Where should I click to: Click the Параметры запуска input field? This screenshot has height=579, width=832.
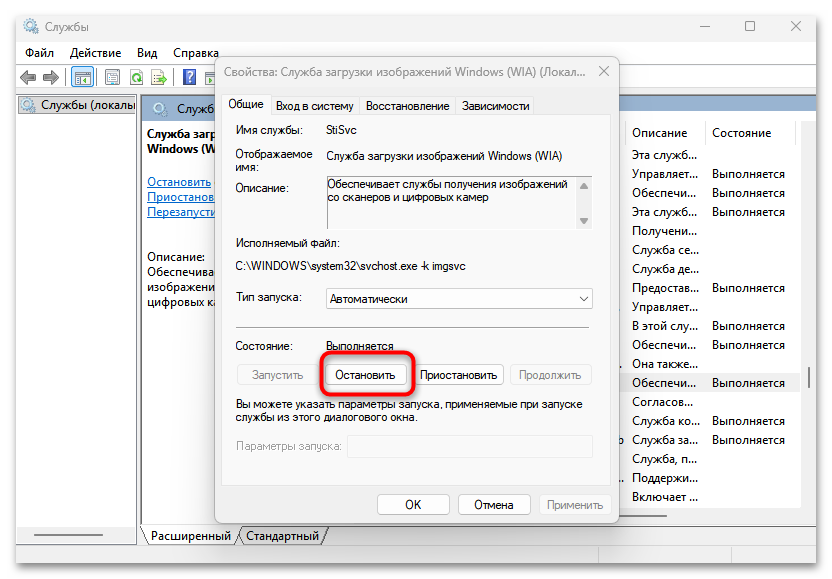470,446
